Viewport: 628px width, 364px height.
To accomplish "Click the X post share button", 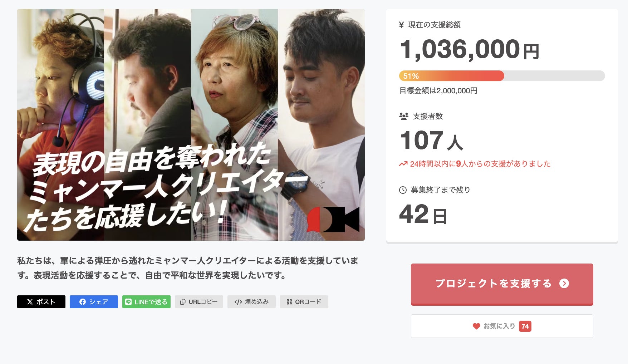I will pos(41,302).
